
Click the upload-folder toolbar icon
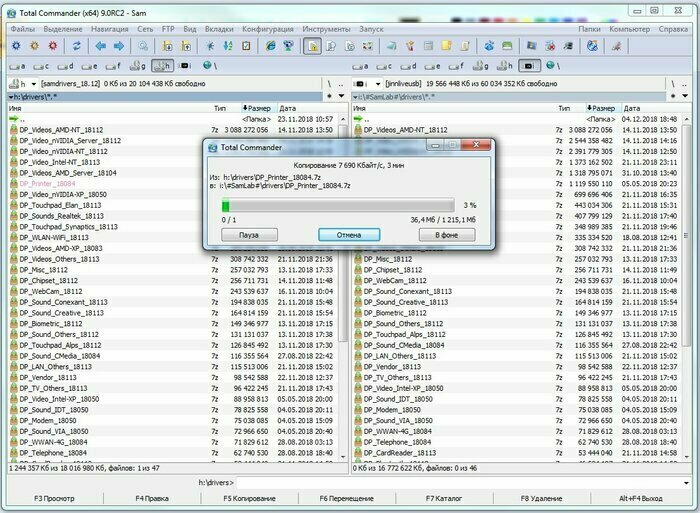coord(186,46)
